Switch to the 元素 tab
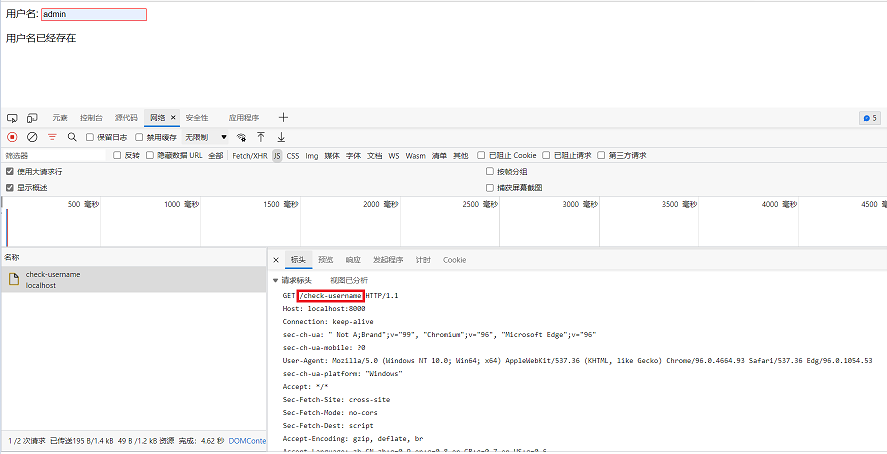The image size is (887, 454). (60, 118)
